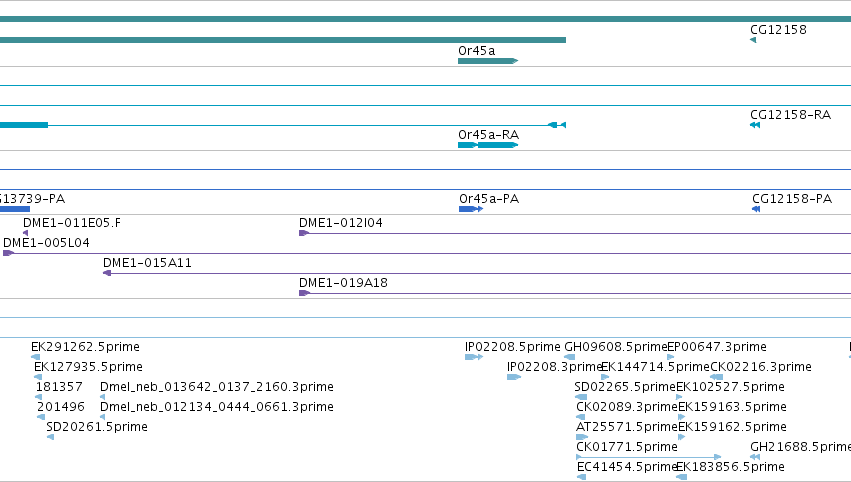Click the 181357 feature label
The height and width of the screenshot is (482, 851).
[59, 386]
